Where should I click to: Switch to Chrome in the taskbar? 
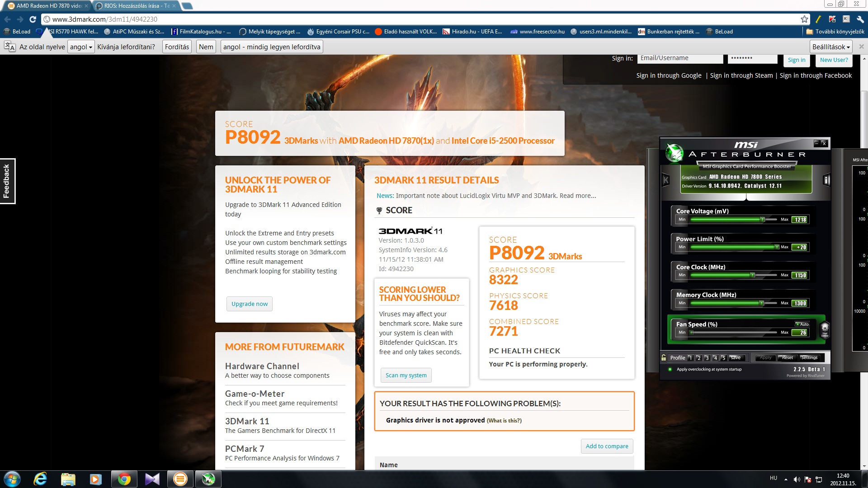tap(124, 479)
